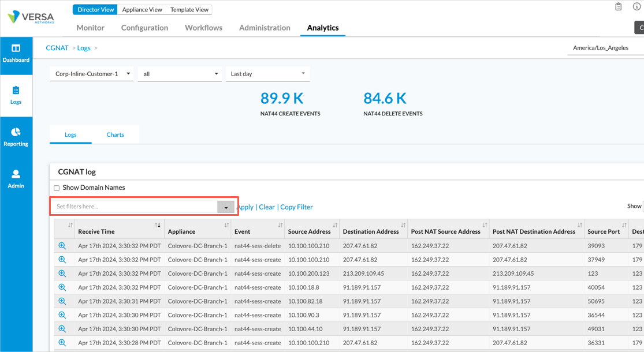Select the Analytics menu
644x352 pixels.
(x=323, y=28)
